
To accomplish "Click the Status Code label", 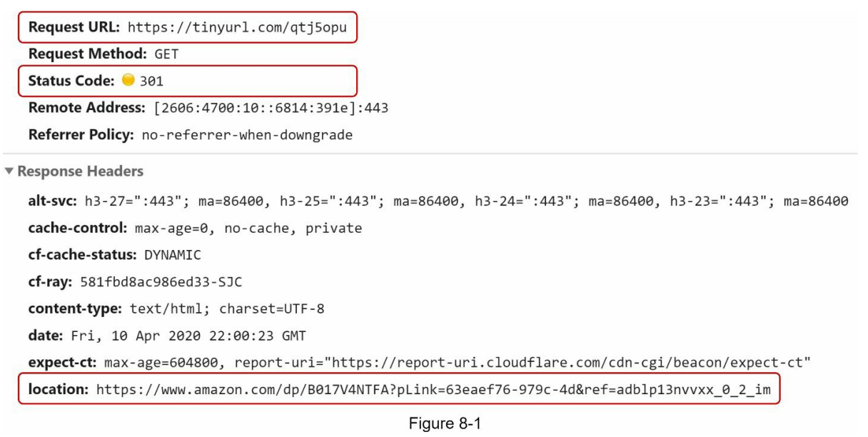I will [71, 81].
